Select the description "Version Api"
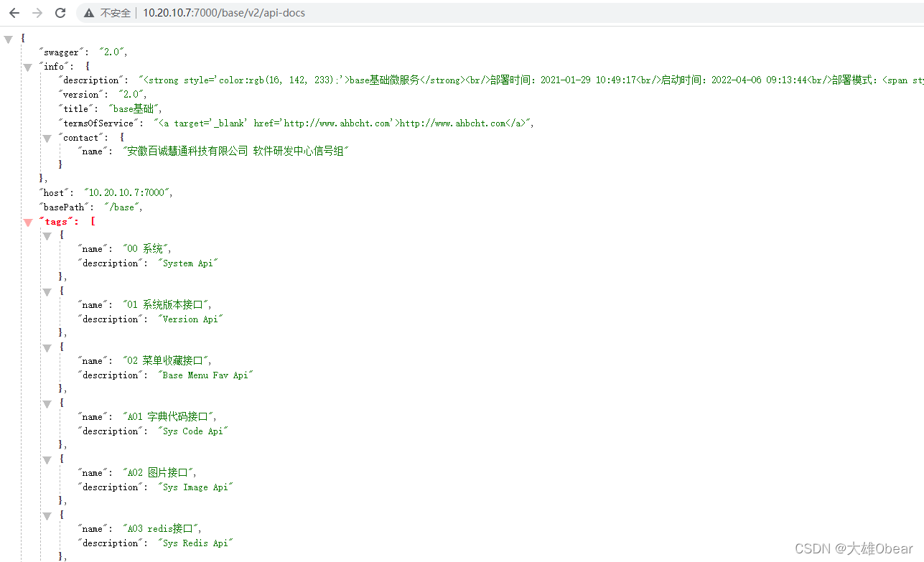924x562 pixels. (x=190, y=319)
